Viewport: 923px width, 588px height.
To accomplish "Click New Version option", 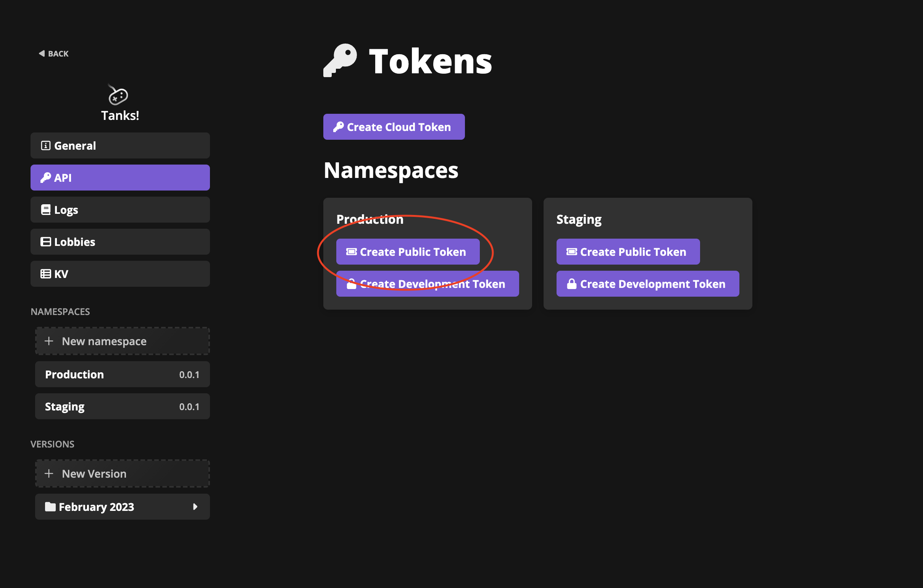I will 121,473.
